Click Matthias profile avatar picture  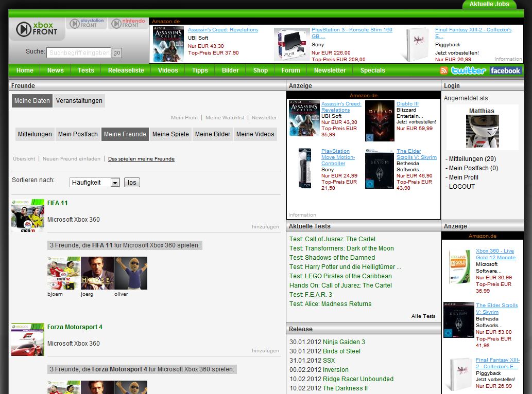point(482,131)
